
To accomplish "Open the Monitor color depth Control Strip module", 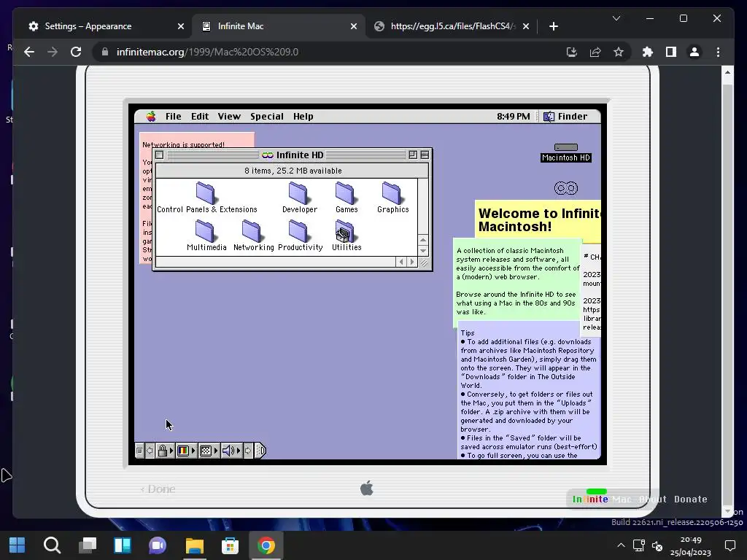I will pyautogui.click(x=186, y=451).
